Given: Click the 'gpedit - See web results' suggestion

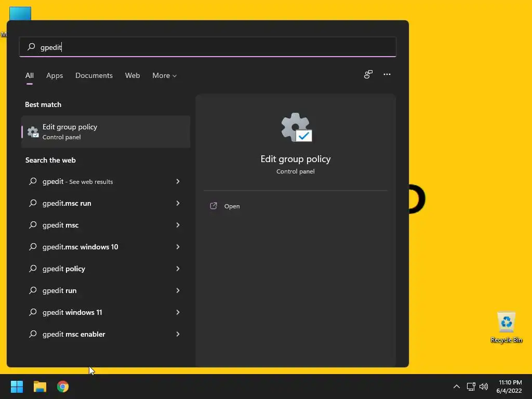Looking at the screenshot, I should click(x=106, y=181).
